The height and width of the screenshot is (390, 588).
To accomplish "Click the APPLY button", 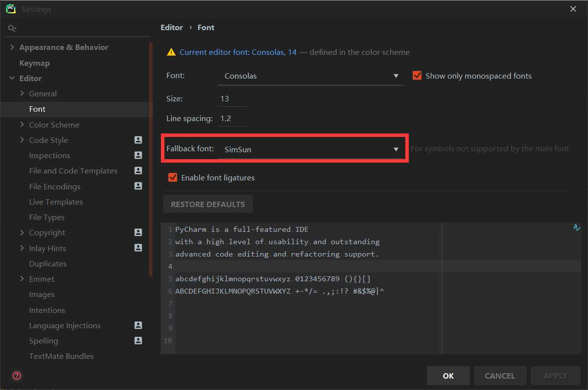I will 555,376.
